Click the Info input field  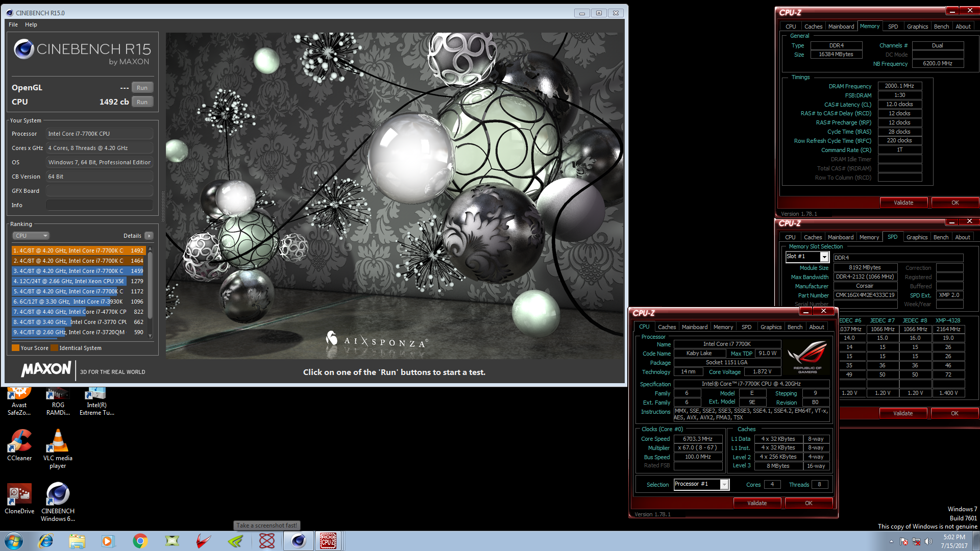click(100, 205)
